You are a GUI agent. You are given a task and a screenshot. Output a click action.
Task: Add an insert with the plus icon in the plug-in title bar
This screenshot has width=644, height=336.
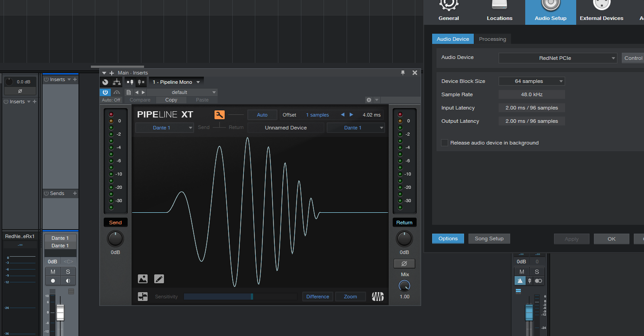tap(112, 73)
